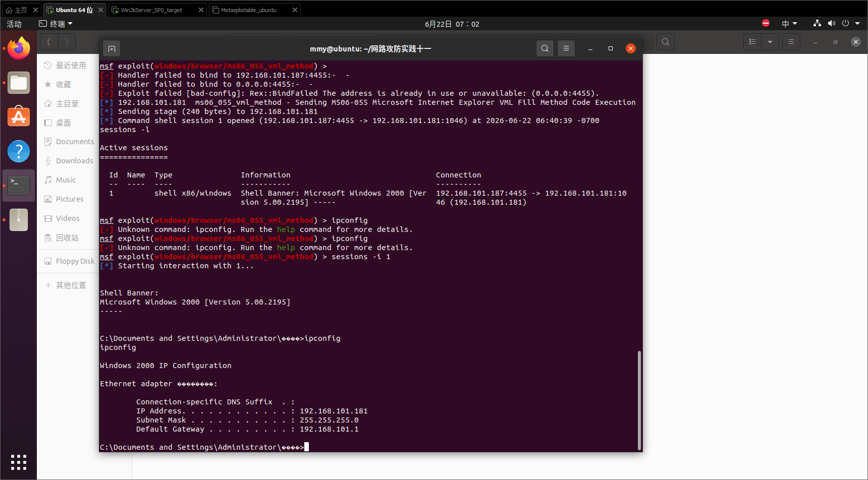Viewport: 868px width, 480px height.
Task: Click the 'Sending stage (240 bytes)' line
Action: (x=209, y=111)
